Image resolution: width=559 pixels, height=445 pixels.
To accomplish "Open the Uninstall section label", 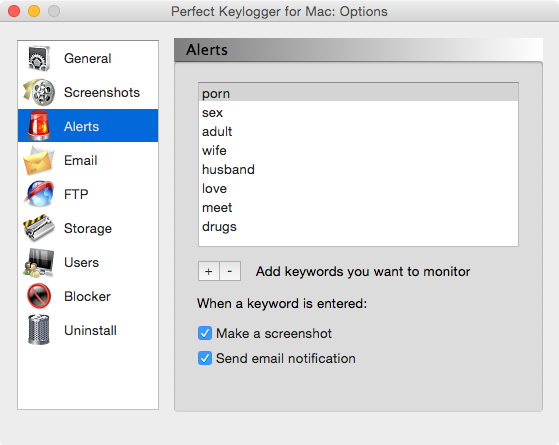I will point(91,330).
